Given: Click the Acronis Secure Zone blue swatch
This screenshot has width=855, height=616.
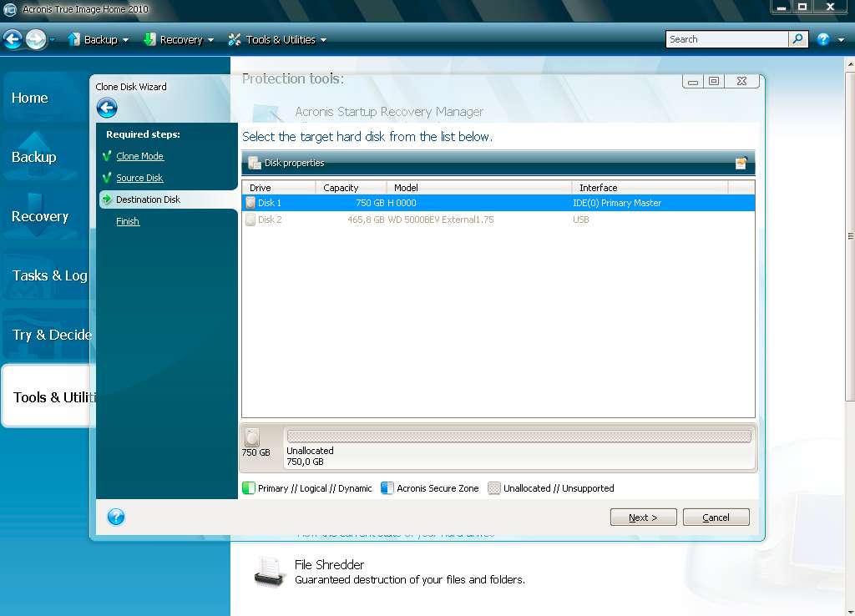Looking at the screenshot, I should coord(387,488).
